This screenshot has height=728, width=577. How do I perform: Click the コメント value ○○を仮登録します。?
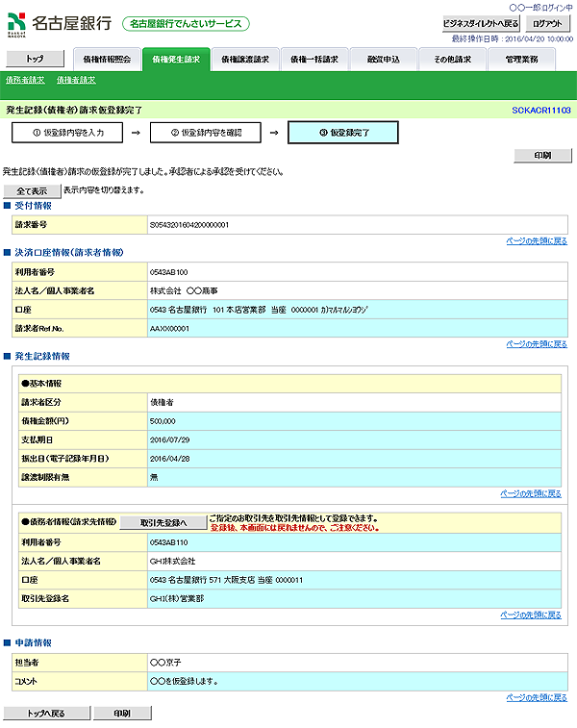coord(184,682)
